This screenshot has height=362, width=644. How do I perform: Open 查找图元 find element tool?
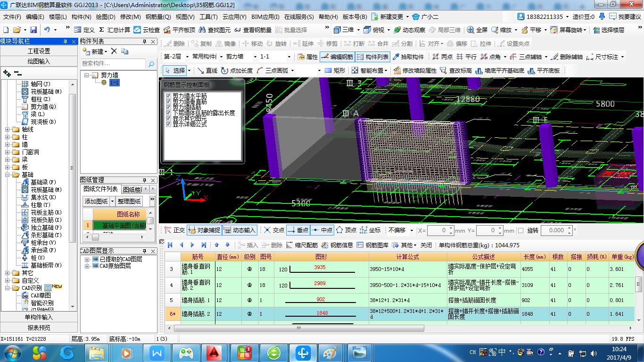215,30
